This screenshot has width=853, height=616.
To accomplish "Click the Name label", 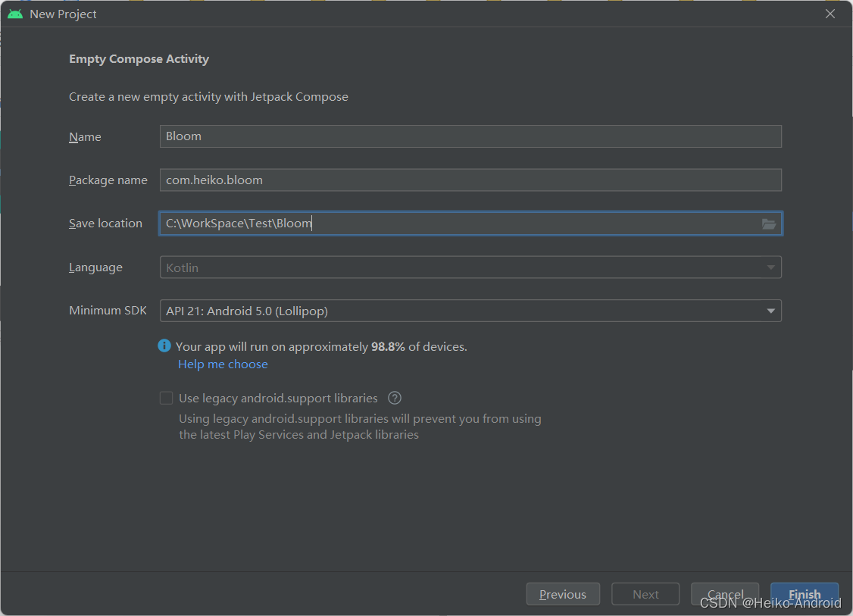I will pos(85,136).
